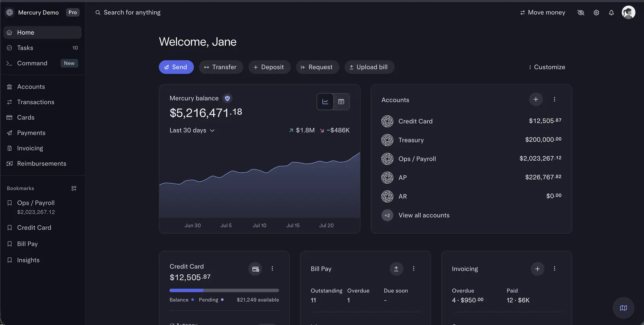
Task: Click the blue Send button
Action: point(176,67)
